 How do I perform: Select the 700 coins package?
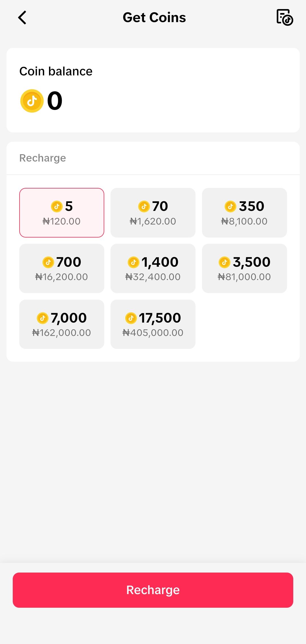pyautogui.click(x=62, y=268)
